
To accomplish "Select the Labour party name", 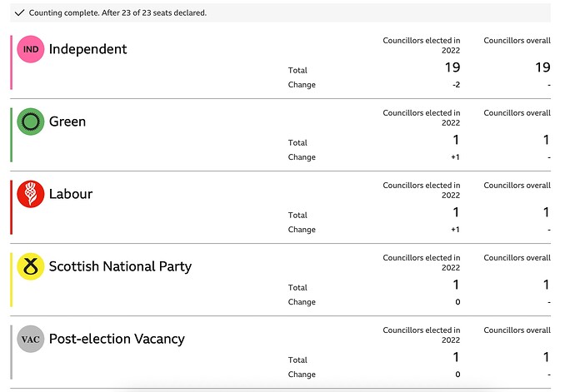I will 71,194.
